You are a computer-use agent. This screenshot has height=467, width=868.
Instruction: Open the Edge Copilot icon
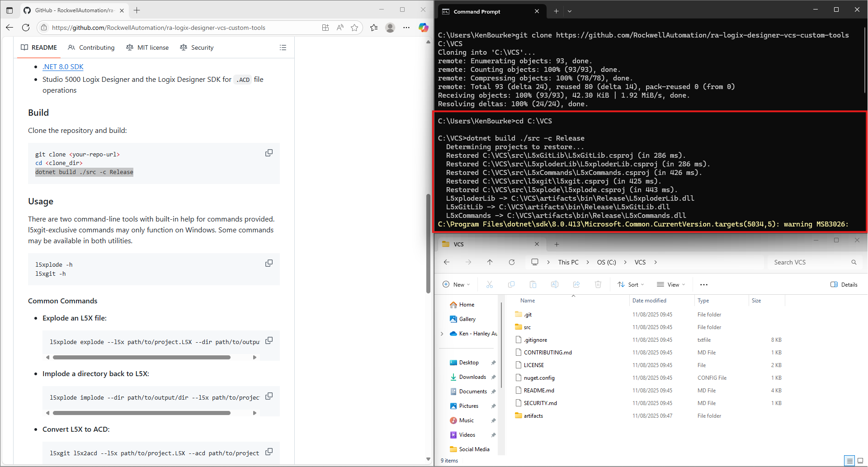423,28
